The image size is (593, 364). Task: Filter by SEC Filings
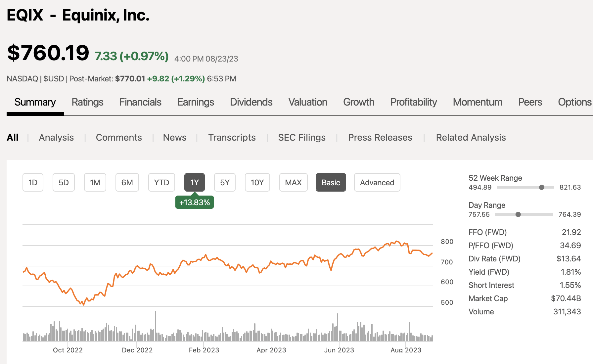pyautogui.click(x=302, y=137)
